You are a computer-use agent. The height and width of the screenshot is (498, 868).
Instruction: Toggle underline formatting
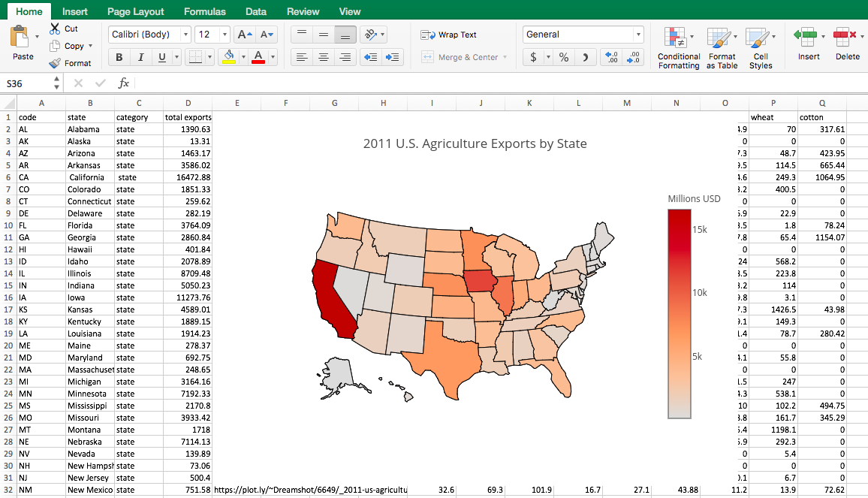(x=161, y=57)
